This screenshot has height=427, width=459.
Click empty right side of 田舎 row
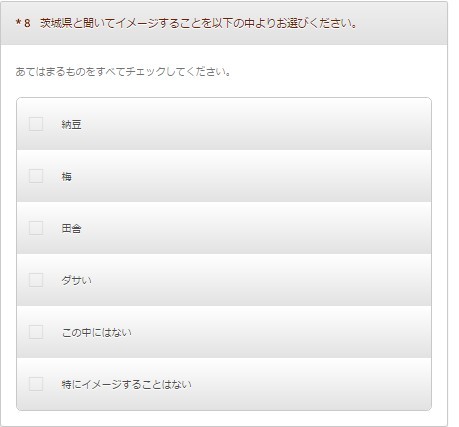point(257,228)
